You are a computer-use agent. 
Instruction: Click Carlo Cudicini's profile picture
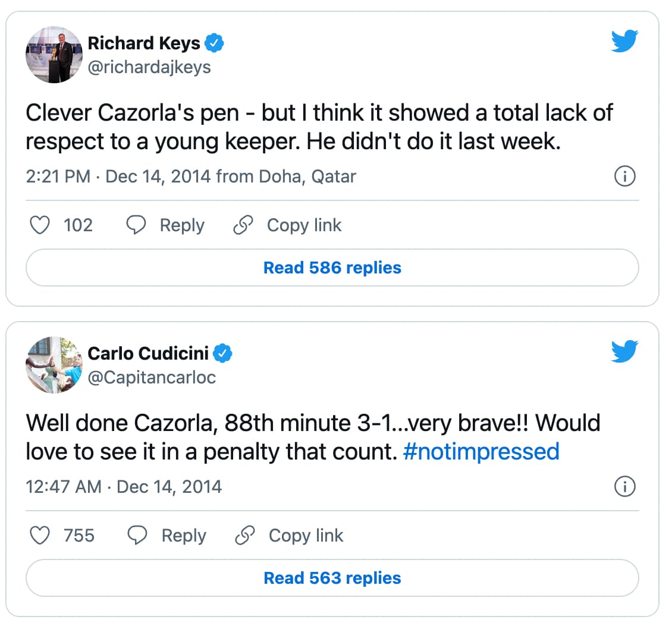click(54, 365)
